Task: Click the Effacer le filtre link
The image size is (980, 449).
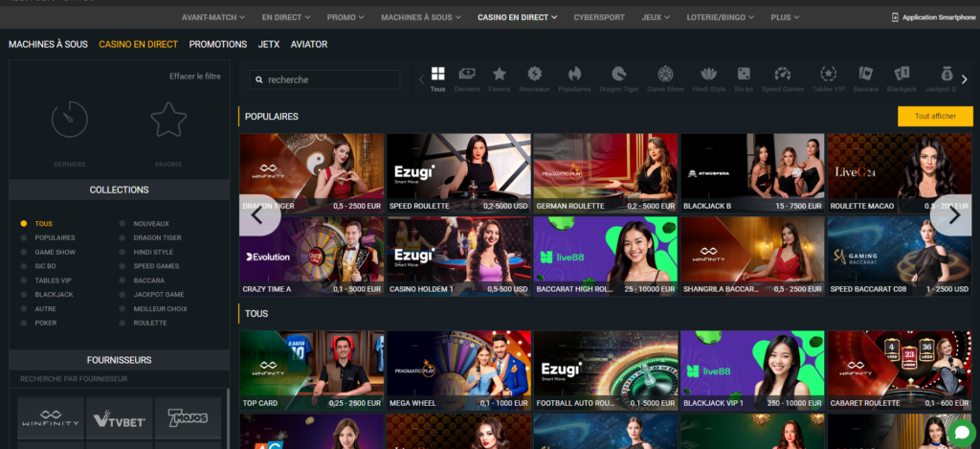Action: [x=195, y=77]
